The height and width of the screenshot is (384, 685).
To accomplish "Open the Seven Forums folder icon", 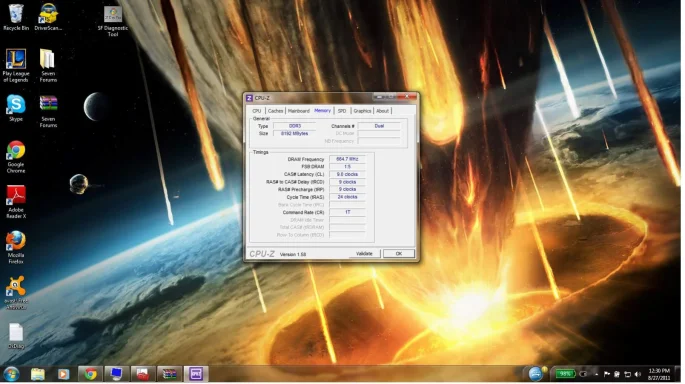I will [48, 66].
